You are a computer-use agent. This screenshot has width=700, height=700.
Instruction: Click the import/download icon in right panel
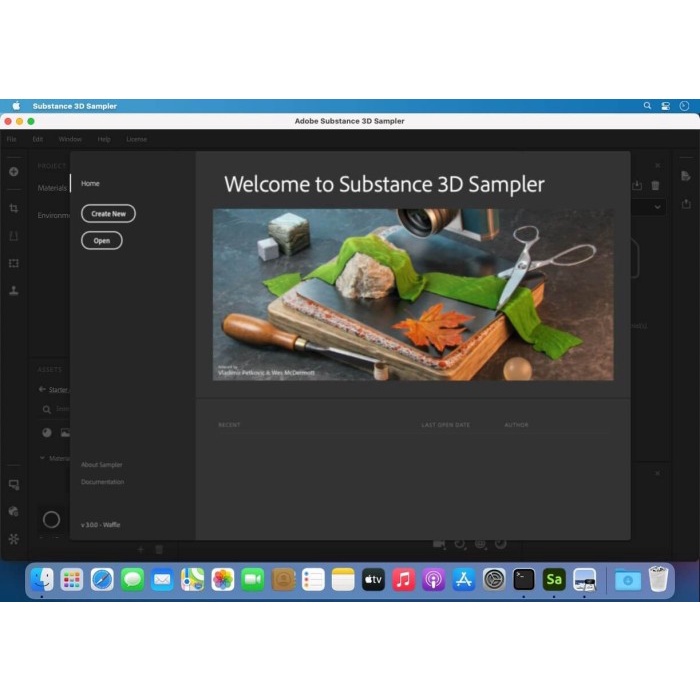pos(637,185)
